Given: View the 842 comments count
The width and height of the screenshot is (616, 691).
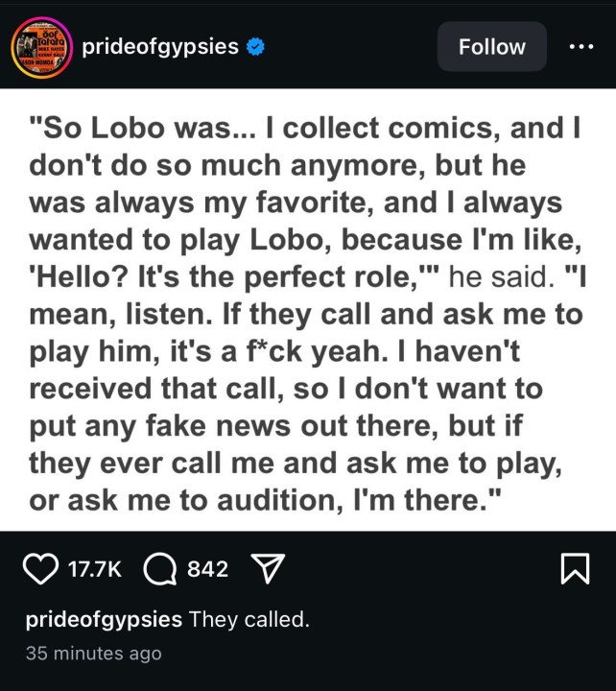Looking at the screenshot, I should coord(207,569).
